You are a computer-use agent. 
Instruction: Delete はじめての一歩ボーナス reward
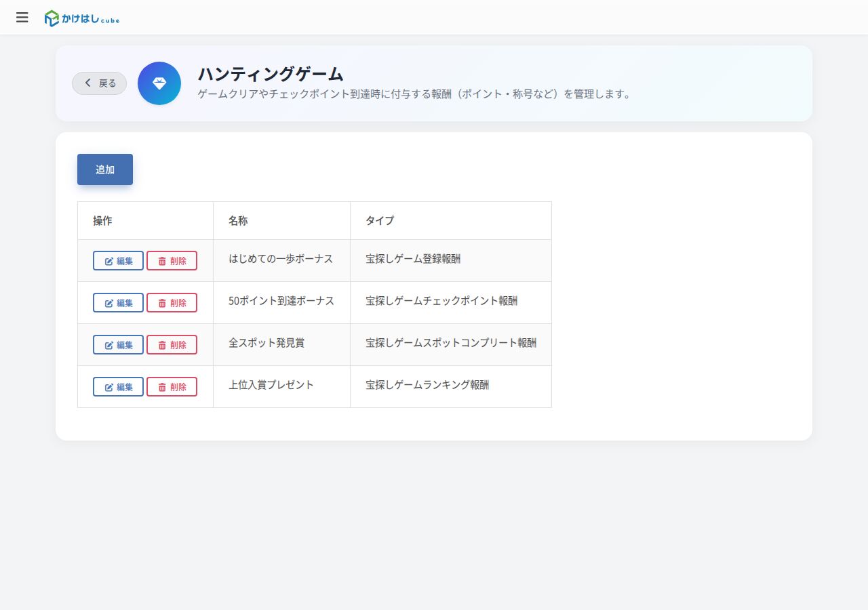tap(172, 261)
